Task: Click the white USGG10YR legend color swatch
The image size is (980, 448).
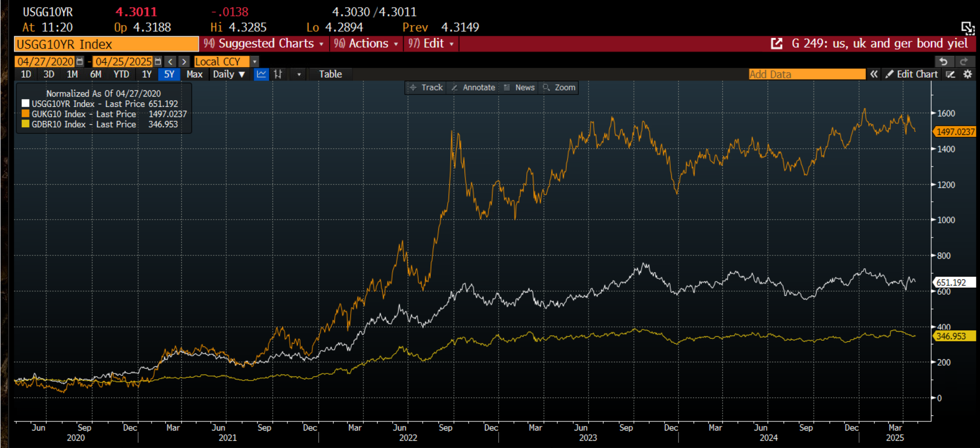Action: (26, 104)
